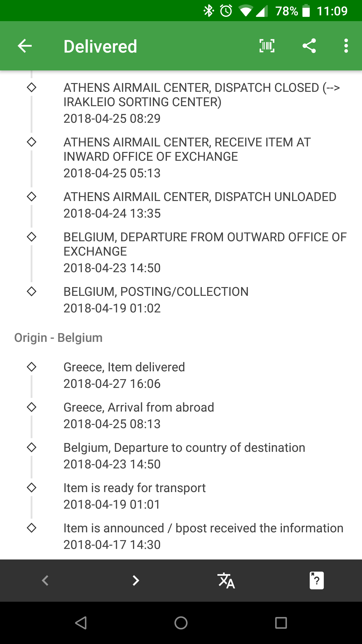Go to previous page with left chevron

(45, 580)
